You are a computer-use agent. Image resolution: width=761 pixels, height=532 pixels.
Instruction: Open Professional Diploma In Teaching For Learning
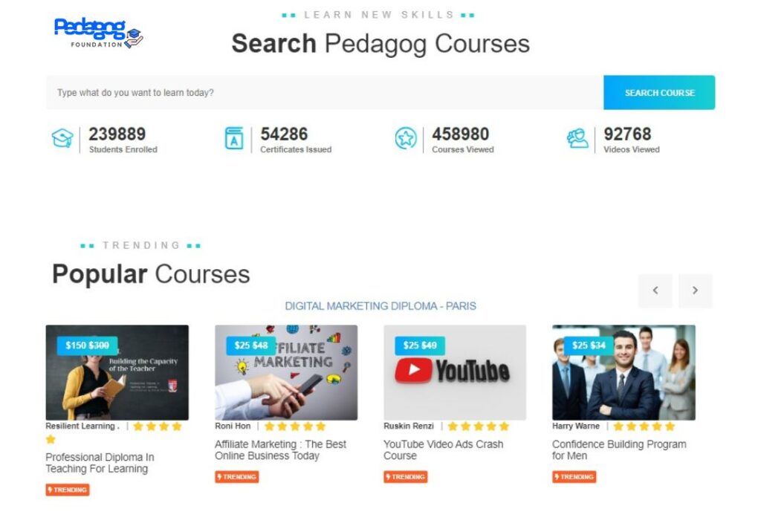click(x=100, y=463)
